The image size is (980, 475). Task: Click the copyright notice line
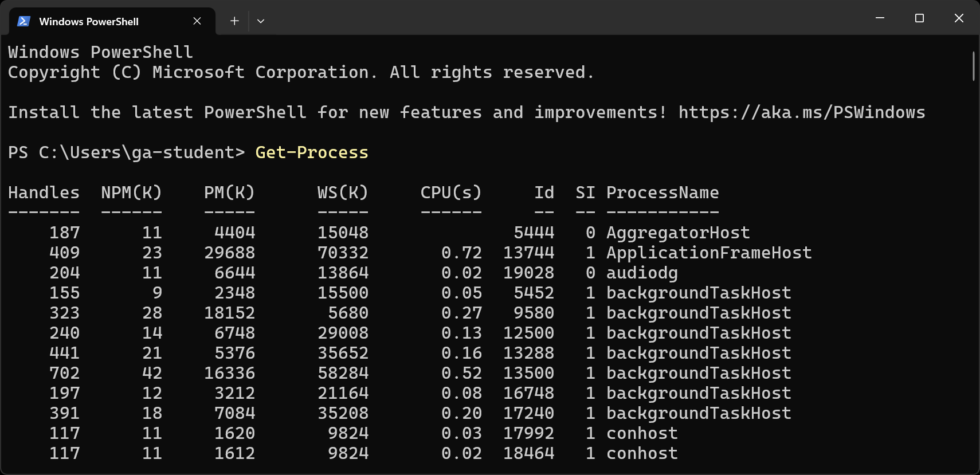[x=301, y=72]
